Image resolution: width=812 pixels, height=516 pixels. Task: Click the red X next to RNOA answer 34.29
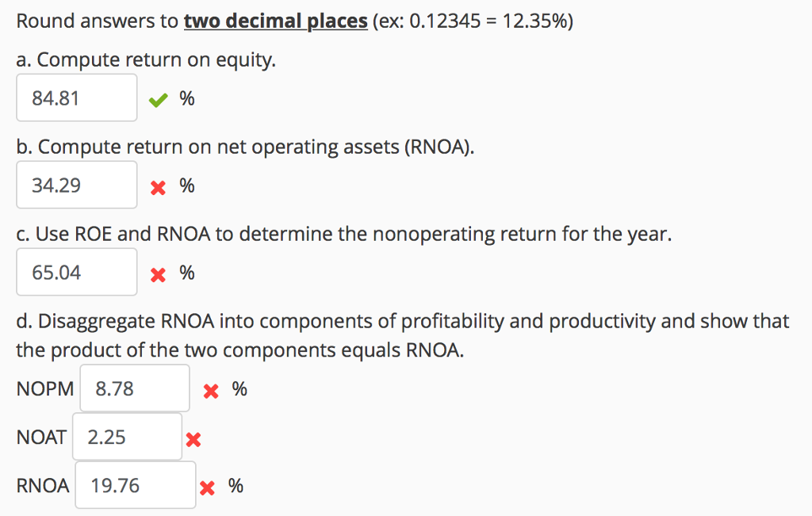(157, 186)
